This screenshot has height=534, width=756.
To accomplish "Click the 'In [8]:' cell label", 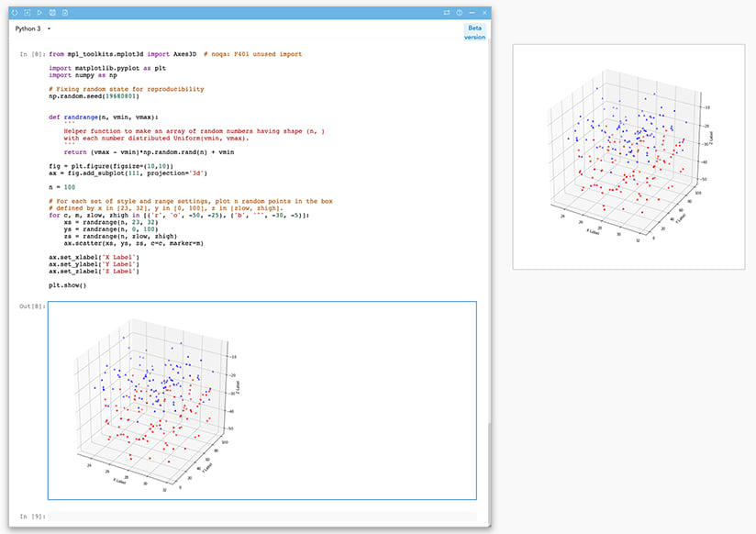I will pos(32,54).
